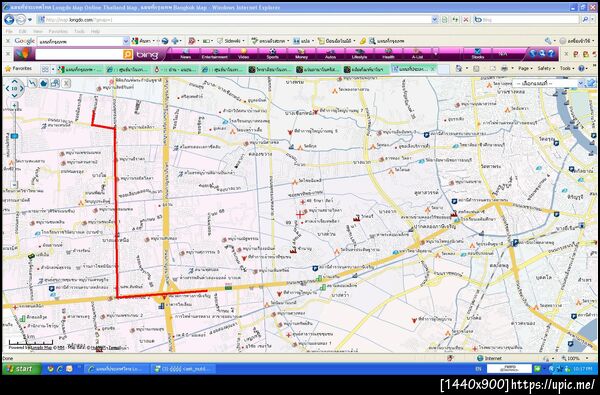The width and height of the screenshot is (600, 395).
Task: Click the Sidewiki button on Google toolbar
Action: click(231, 41)
